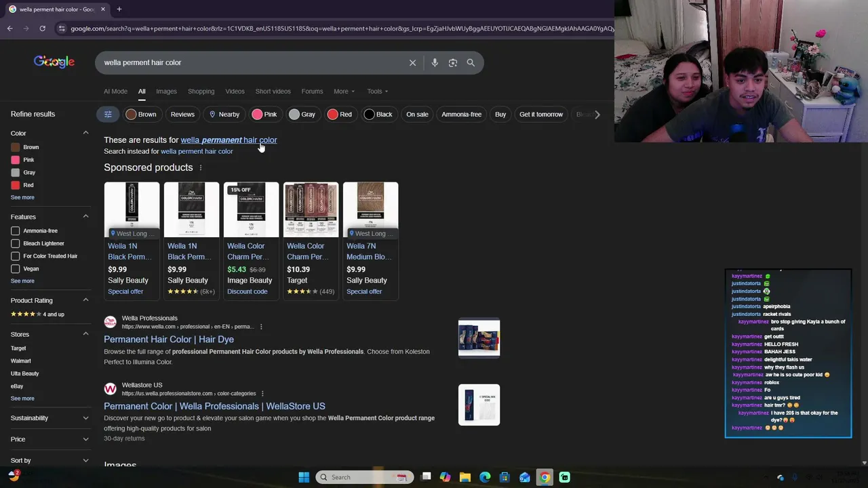This screenshot has width=868, height=488.
Task: Launch Microsoft Edge from the taskbar
Action: tap(485, 477)
